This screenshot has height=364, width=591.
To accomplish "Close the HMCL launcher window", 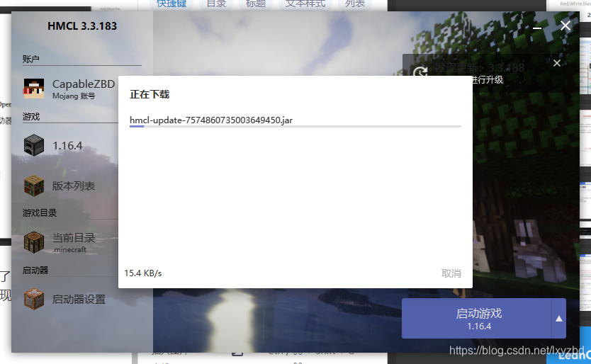I will click(565, 26).
